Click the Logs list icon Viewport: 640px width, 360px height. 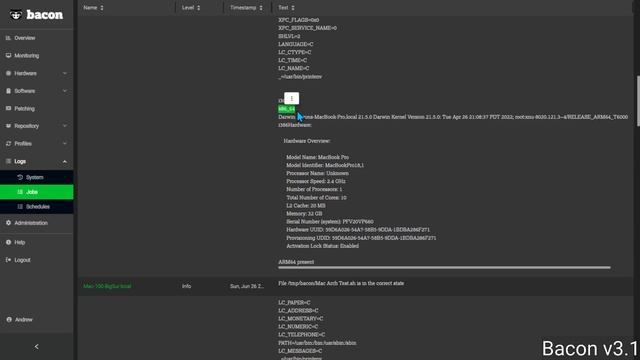coord(8,161)
